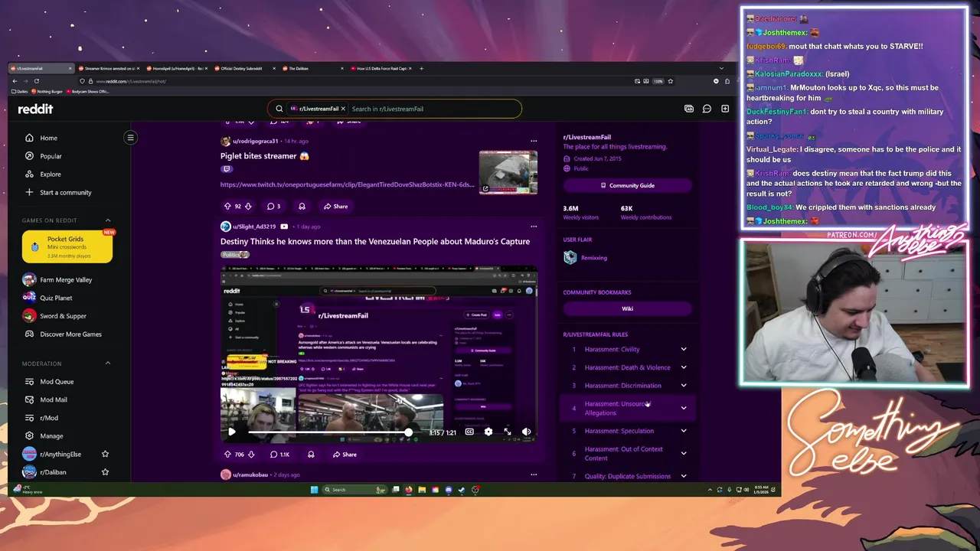The width and height of the screenshot is (980, 551).
Task: Downvote the Destiny Maduro post
Action: tap(250, 455)
